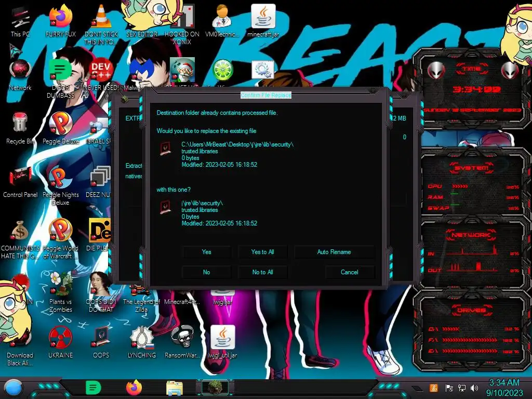532x399 pixels.
Task: Open Network desktop icon
Action: [x=20, y=75]
